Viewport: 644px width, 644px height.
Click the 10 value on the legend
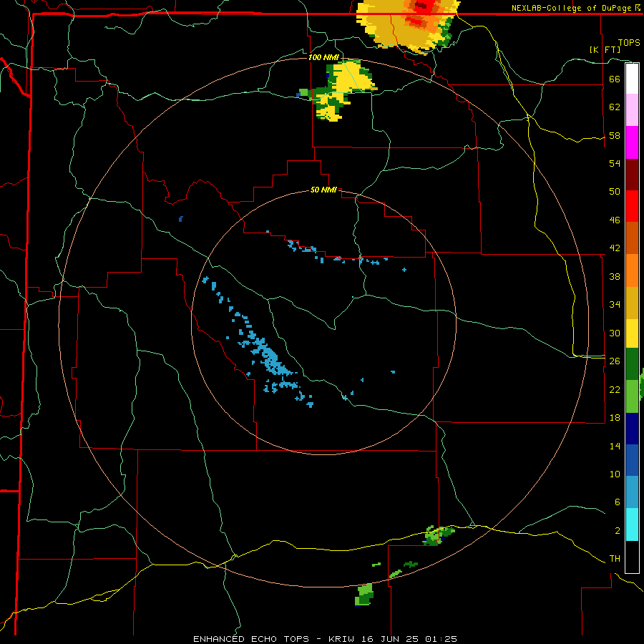click(615, 474)
